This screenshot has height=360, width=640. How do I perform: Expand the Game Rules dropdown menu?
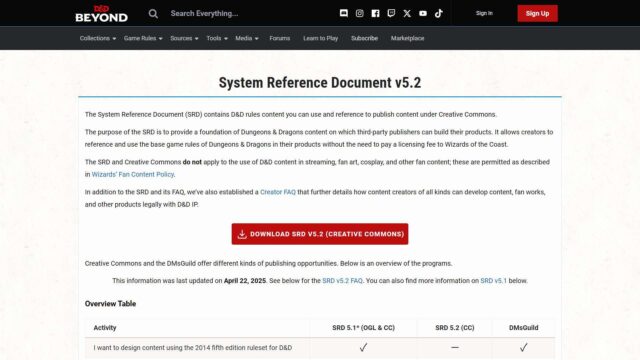[143, 38]
